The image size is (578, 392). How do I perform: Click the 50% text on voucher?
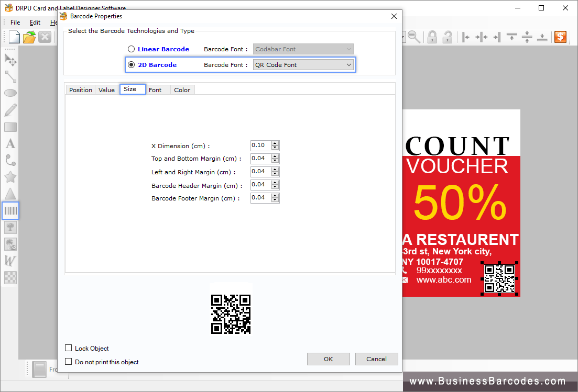click(460, 203)
